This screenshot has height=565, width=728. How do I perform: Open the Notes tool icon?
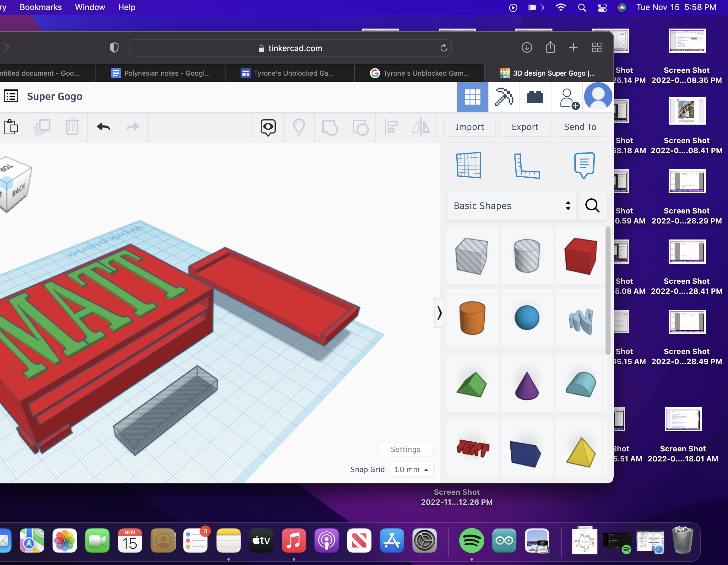tap(584, 165)
